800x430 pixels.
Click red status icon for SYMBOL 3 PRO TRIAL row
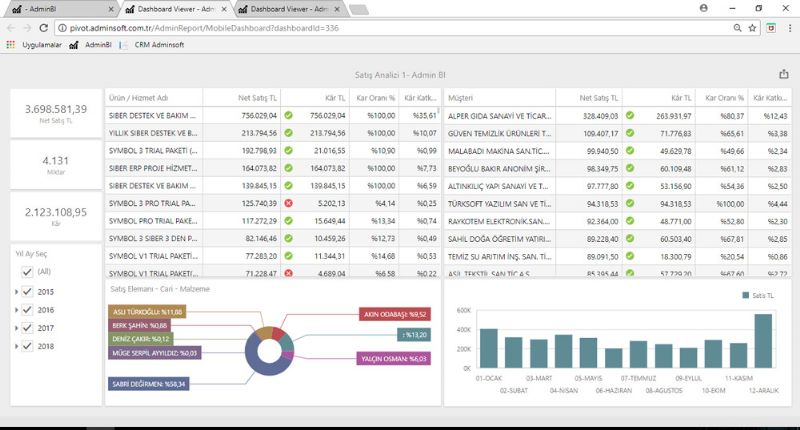(x=288, y=203)
